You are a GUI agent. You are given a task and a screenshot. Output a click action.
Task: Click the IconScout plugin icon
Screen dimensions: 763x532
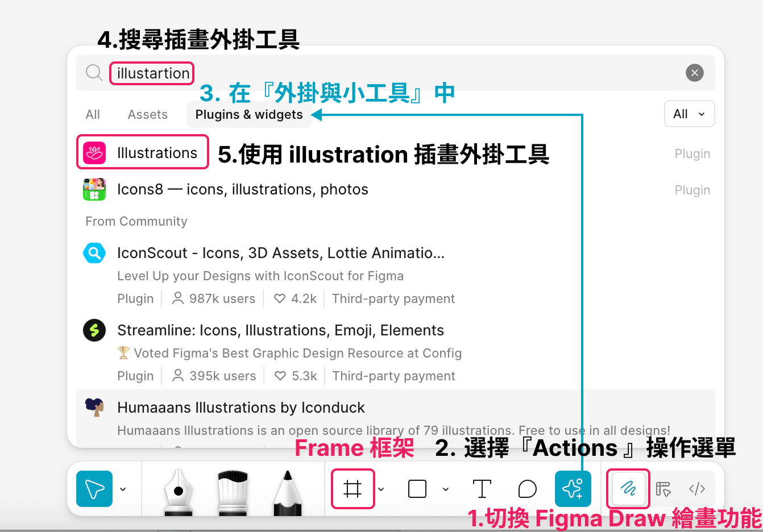(94, 253)
